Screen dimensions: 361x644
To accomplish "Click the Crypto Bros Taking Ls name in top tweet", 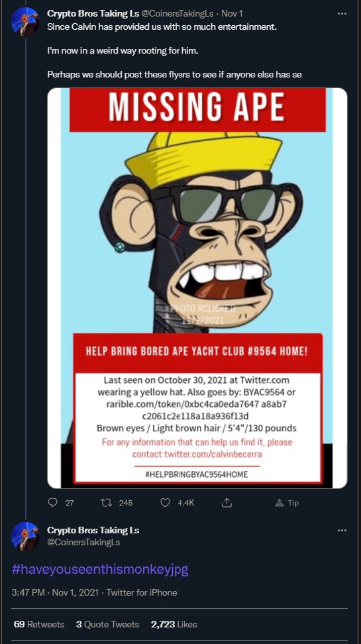I will [93, 13].
